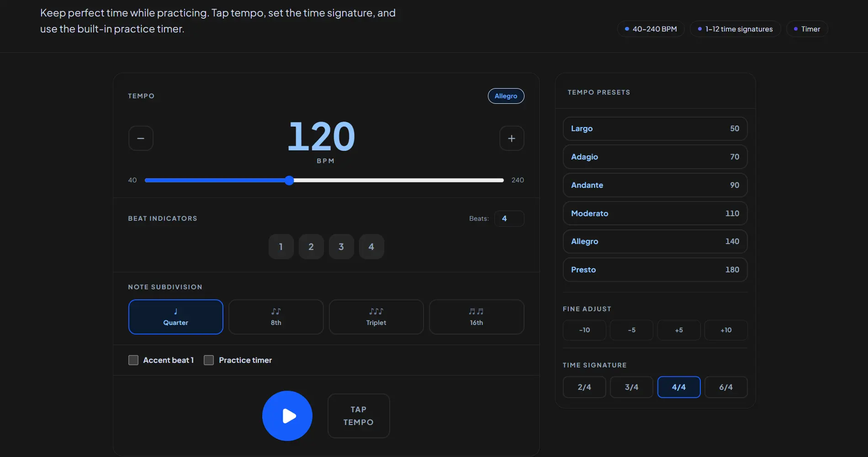The height and width of the screenshot is (457, 868).
Task: Click beat indicator 1
Action: tap(281, 247)
